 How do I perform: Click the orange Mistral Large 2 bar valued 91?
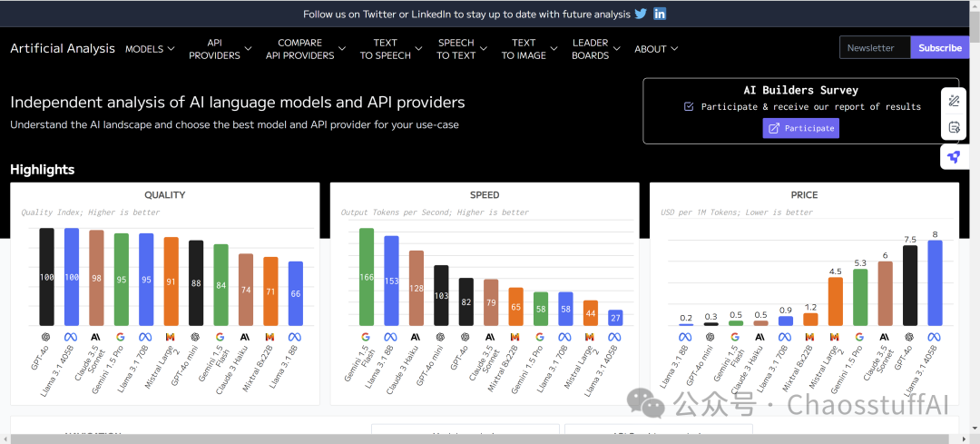pos(171,281)
